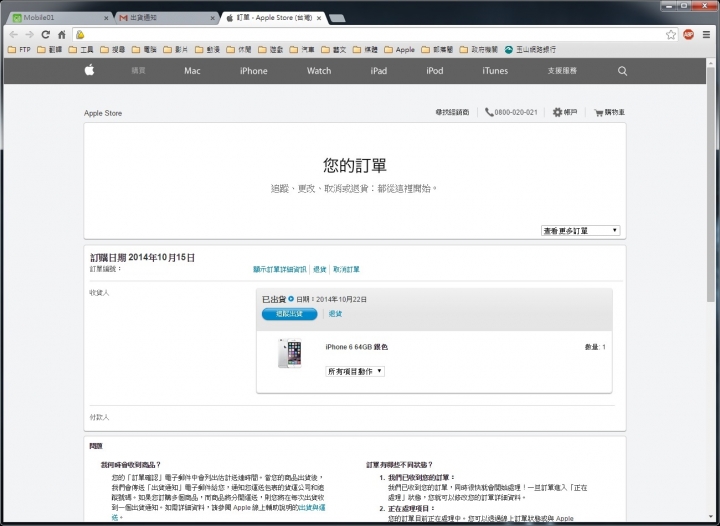Open a new tab with the new-tab button
The width and height of the screenshot is (720, 526).
338,18
